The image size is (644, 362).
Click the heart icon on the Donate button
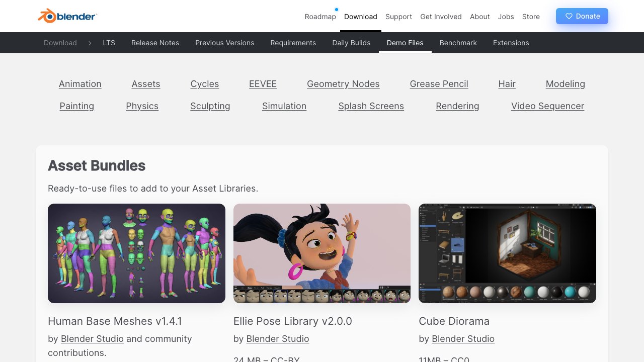coord(569,16)
